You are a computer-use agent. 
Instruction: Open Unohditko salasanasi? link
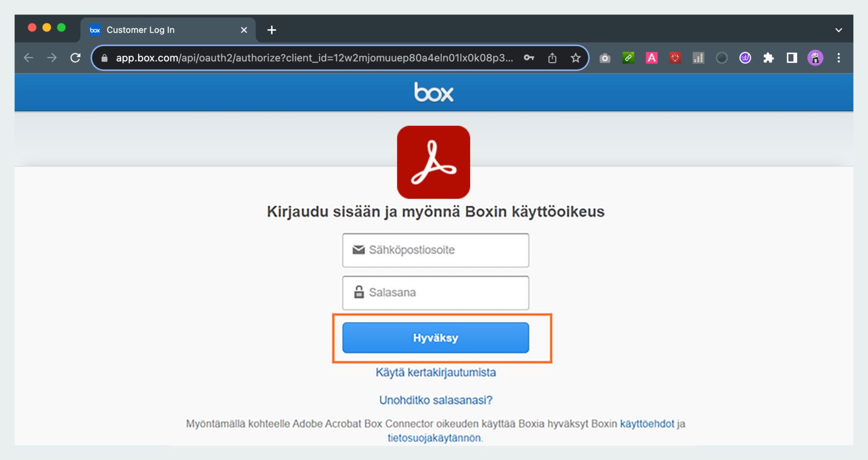436,400
